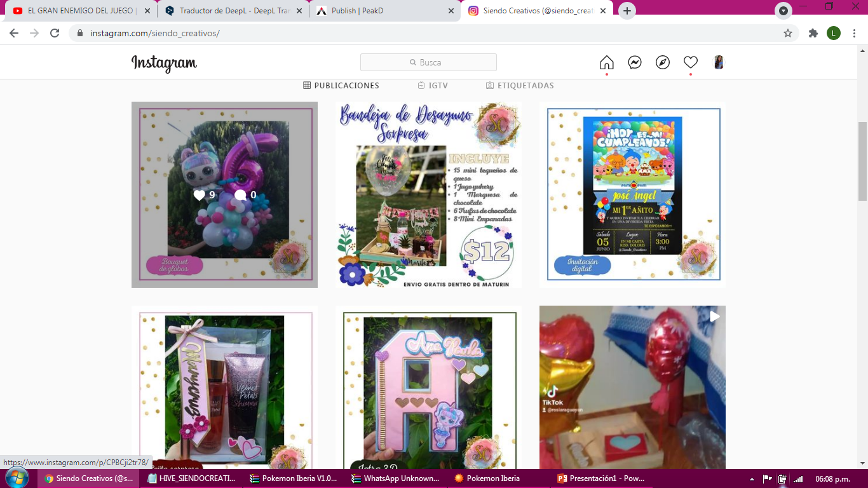Open the Presentación1 PowerPoint taskbar window

pos(600,478)
